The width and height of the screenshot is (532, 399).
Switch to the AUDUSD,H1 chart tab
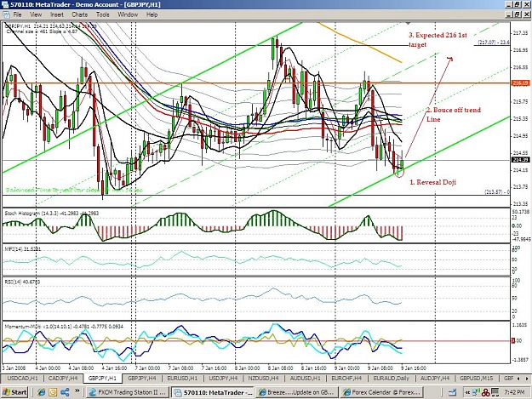305,378
